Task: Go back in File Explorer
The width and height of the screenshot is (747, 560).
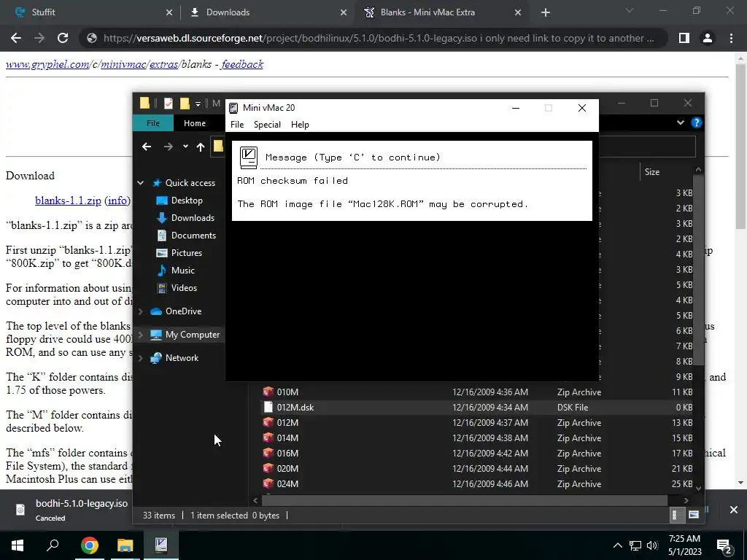Action: [146, 147]
